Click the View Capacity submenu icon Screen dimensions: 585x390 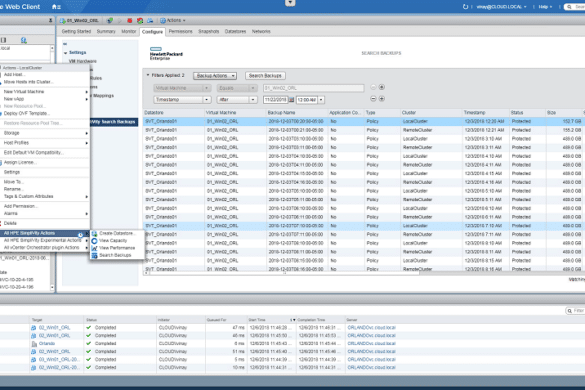click(x=94, y=241)
